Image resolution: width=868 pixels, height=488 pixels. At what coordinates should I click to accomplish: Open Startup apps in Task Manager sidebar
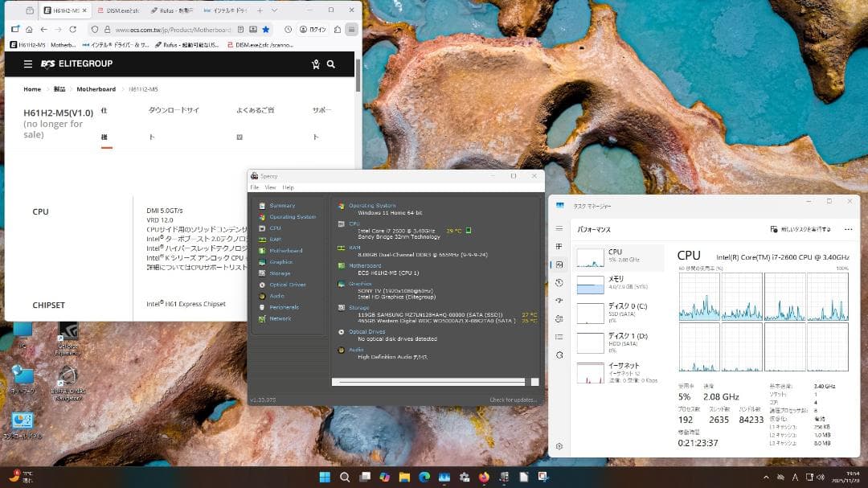[559, 301]
